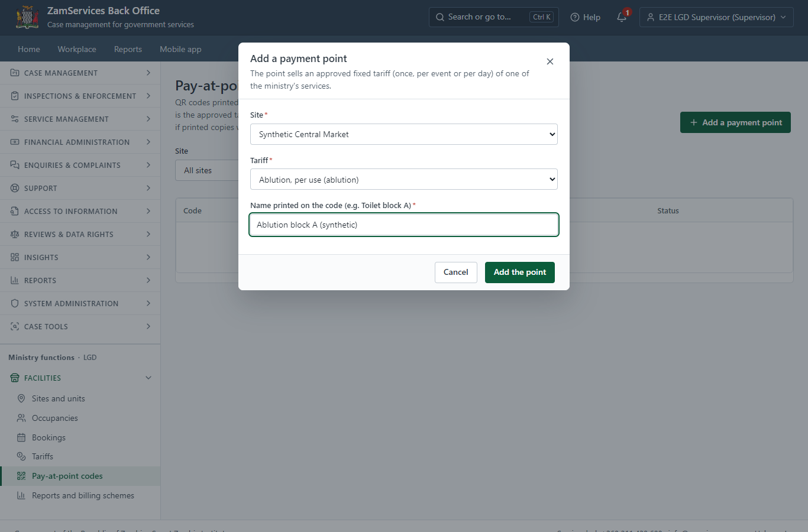Click the Inspections & Enforcement clipboard icon
This screenshot has width=808, height=532.
[15, 96]
